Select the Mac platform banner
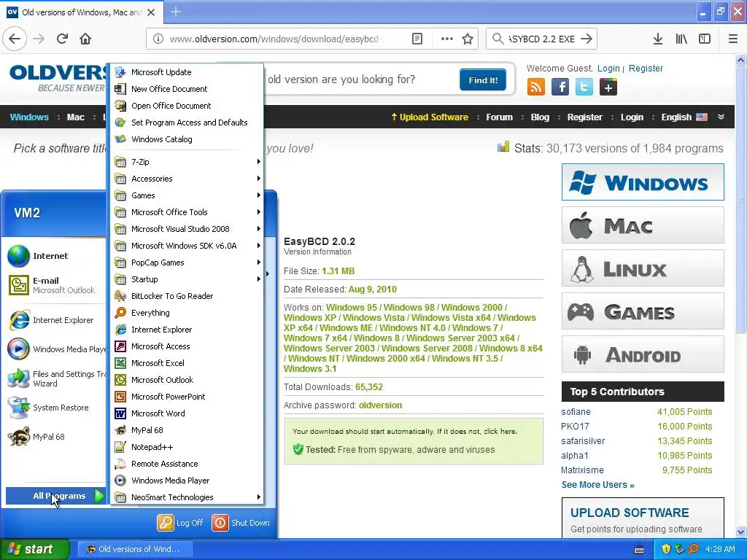 tap(643, 225)
